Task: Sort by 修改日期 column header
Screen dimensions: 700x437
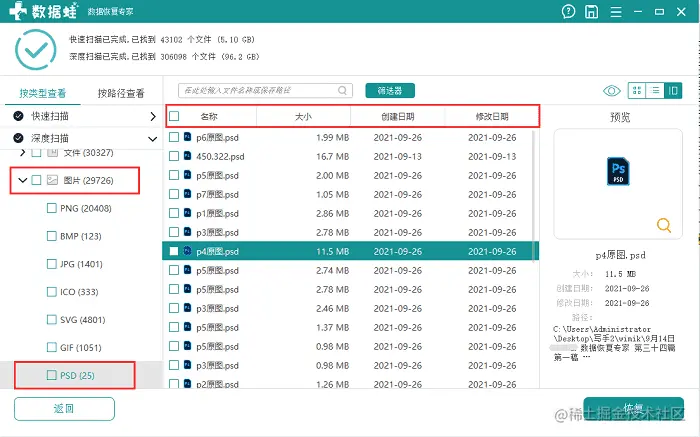Action: (x=492, y=117)
